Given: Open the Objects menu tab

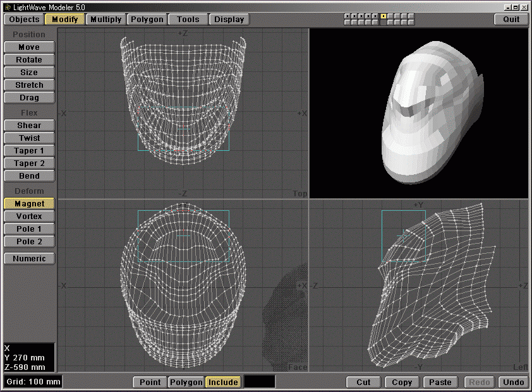Looking at the screenshot, I should [24, 19].
